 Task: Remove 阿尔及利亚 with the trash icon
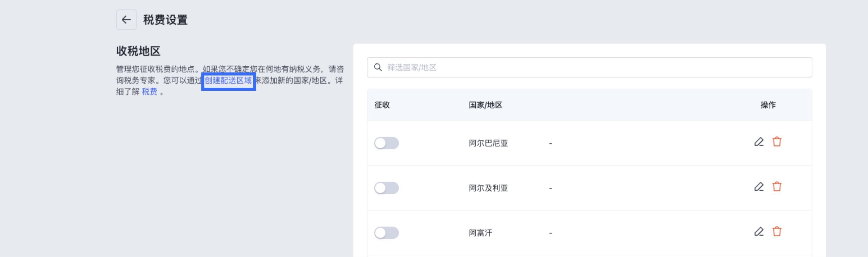(777, 187)
